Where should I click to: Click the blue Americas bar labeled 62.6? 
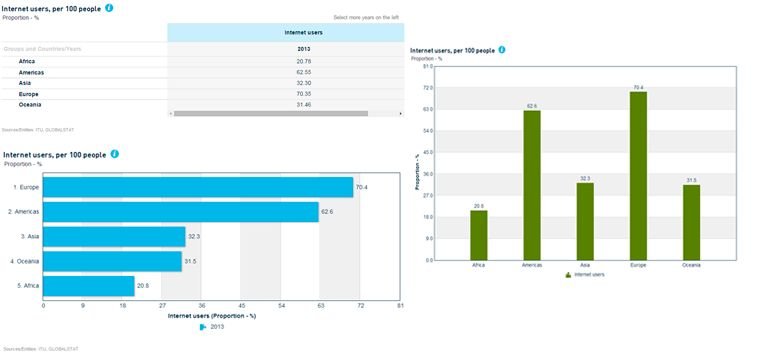point(181,212)
